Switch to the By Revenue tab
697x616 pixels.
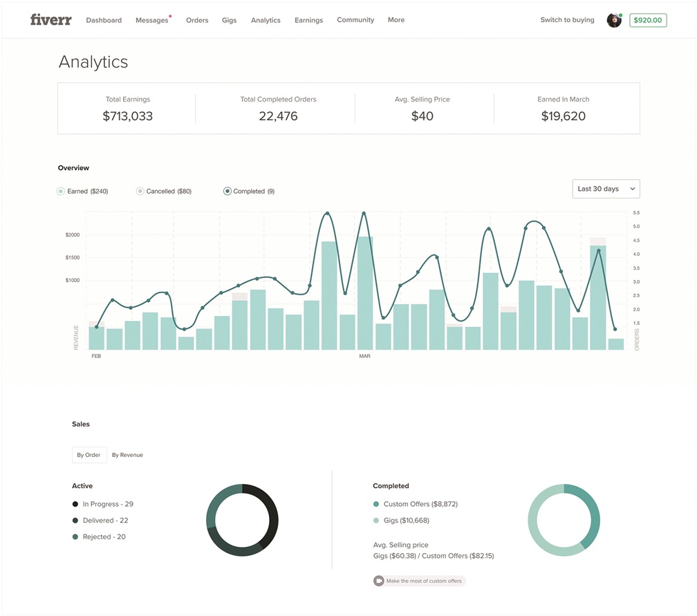coord(127,455)
